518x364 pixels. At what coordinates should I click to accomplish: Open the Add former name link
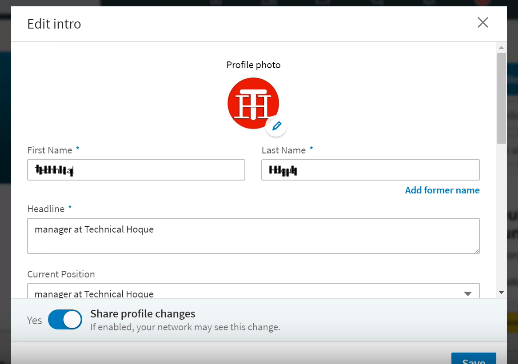click(442, 190)
